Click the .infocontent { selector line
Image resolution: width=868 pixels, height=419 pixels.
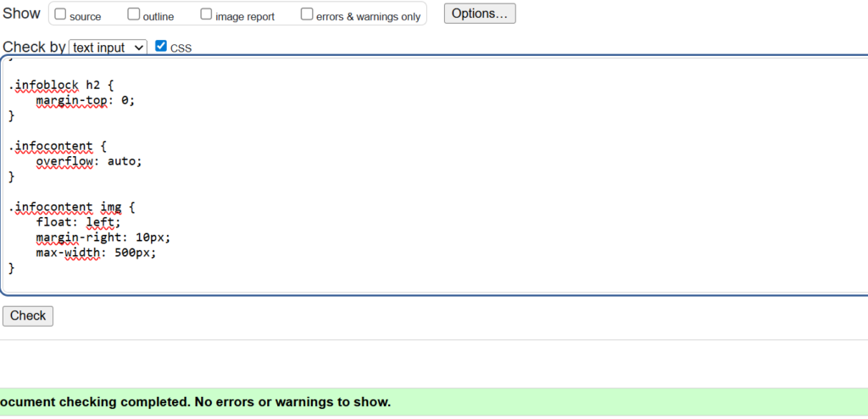[58, 146]
